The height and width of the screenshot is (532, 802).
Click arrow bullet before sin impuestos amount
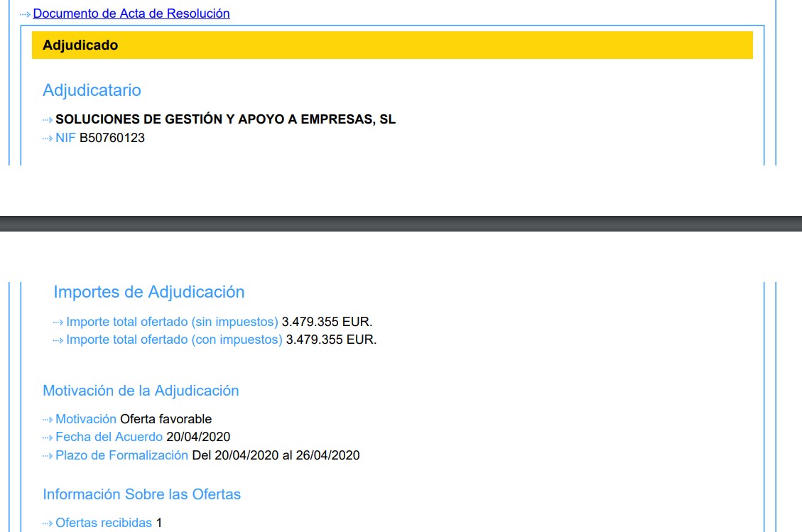[x=58, y=322]
